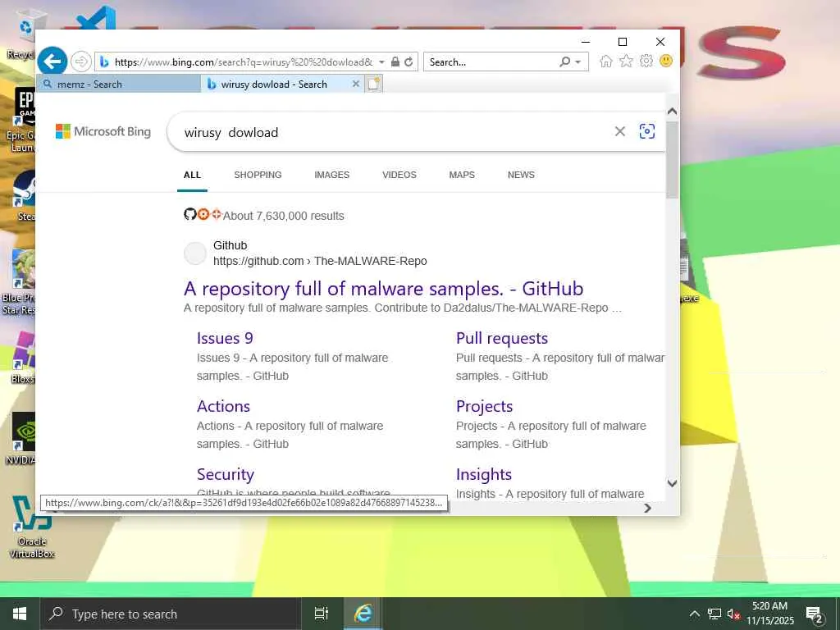
Task: Click the horizontal scrollbar right arrow
Action: [x=648, y=508]
